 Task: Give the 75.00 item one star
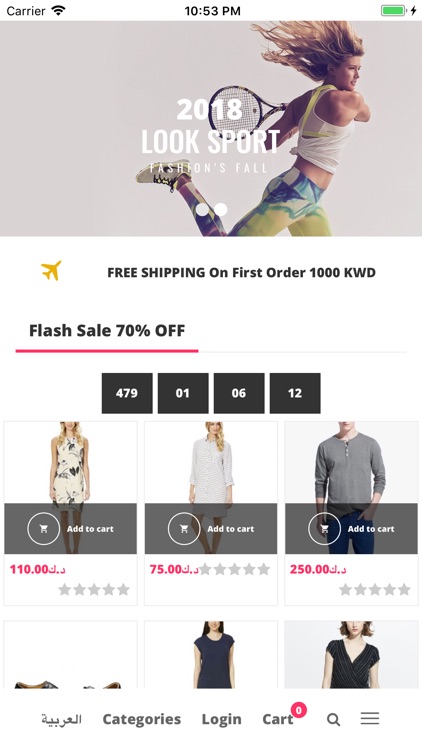[x=205, y=569]
